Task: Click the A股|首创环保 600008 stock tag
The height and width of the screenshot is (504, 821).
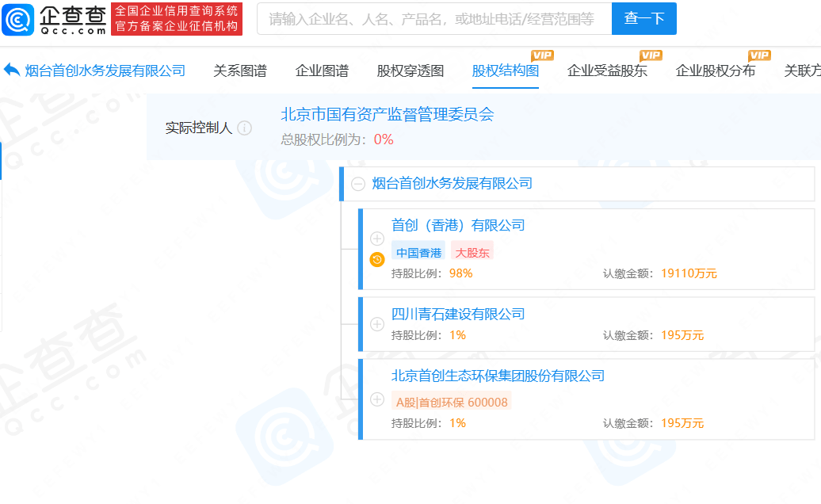Action: [x=452, y=402]
